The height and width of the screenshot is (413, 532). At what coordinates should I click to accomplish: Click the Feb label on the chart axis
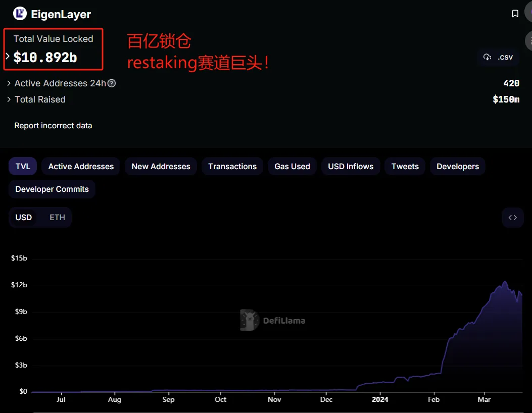[x=433, y=399]
